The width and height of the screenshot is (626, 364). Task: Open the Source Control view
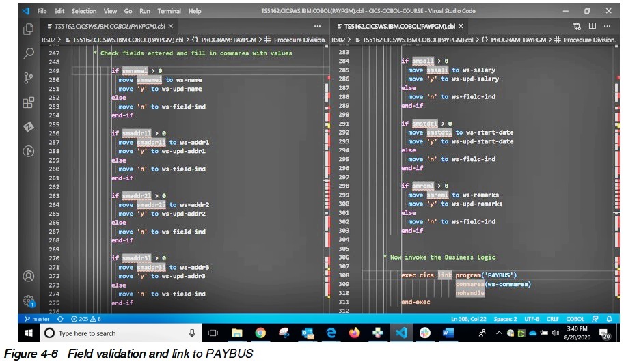28,78
